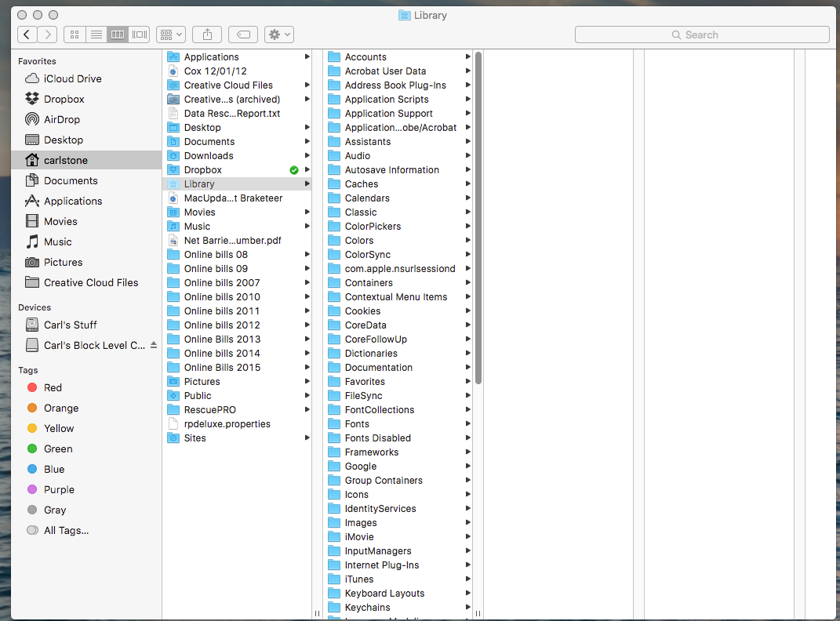The image size is (840, 621).
Task: Expand the Containers folder arrow
Action: (x=467, y=282)
